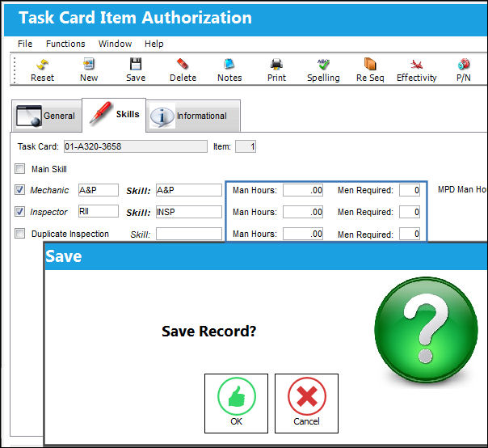The height and width of the screenshot is (448, 488).
Task: Click the Save Record? message text
Action: 208,331
